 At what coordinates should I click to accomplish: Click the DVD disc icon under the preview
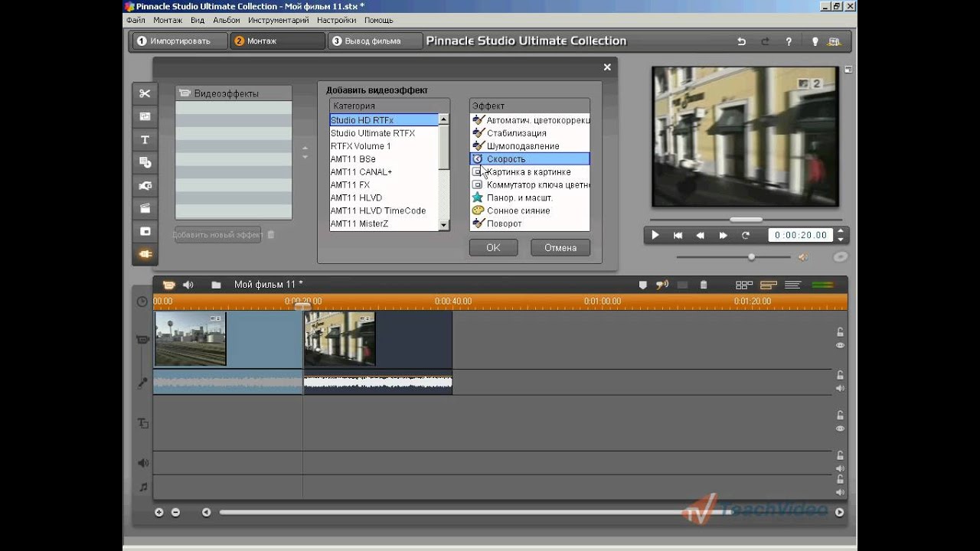(841, 257)
